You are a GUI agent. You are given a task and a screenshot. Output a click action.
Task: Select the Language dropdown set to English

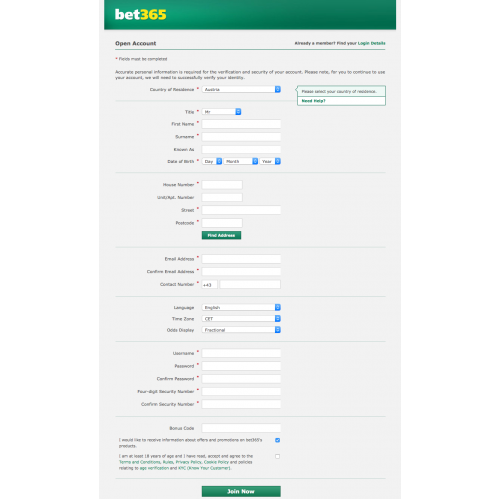pos(241,307)
